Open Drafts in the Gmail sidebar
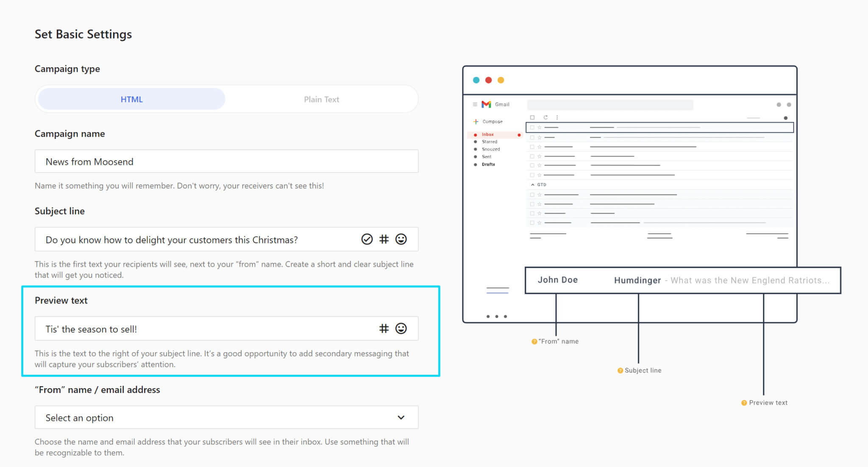 tap(488, 164)
